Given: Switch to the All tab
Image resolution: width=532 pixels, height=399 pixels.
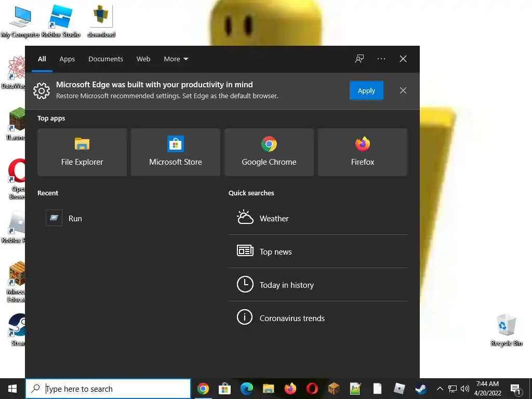Looking at the screenshot, I should 42,59.
